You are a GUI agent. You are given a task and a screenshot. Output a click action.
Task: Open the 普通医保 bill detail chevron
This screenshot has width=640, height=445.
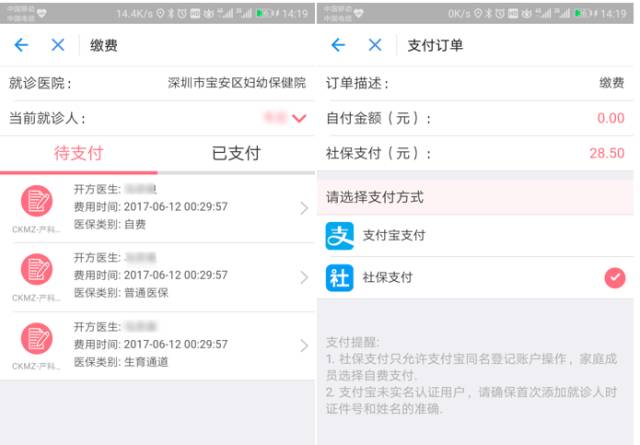coord(304,277)
